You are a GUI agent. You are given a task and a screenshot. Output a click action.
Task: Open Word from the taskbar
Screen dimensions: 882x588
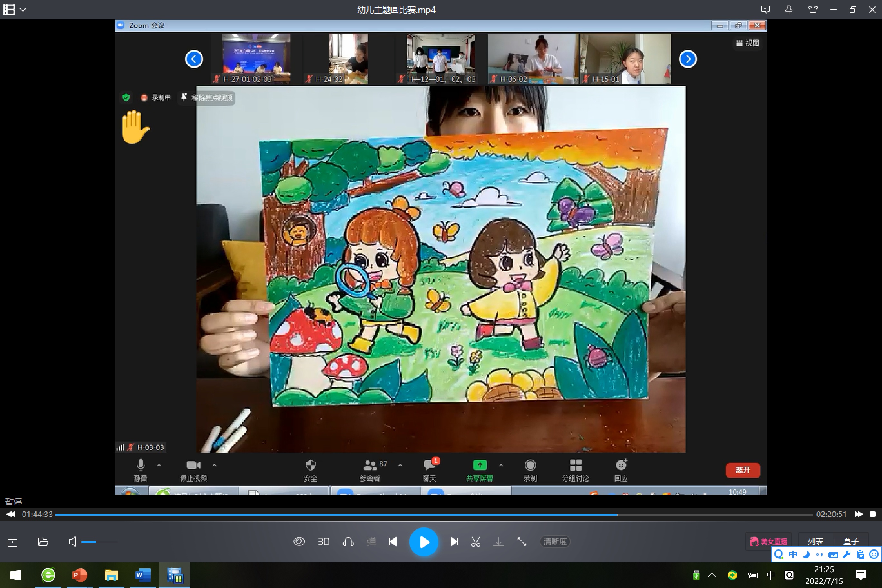(x=143, y=575)
